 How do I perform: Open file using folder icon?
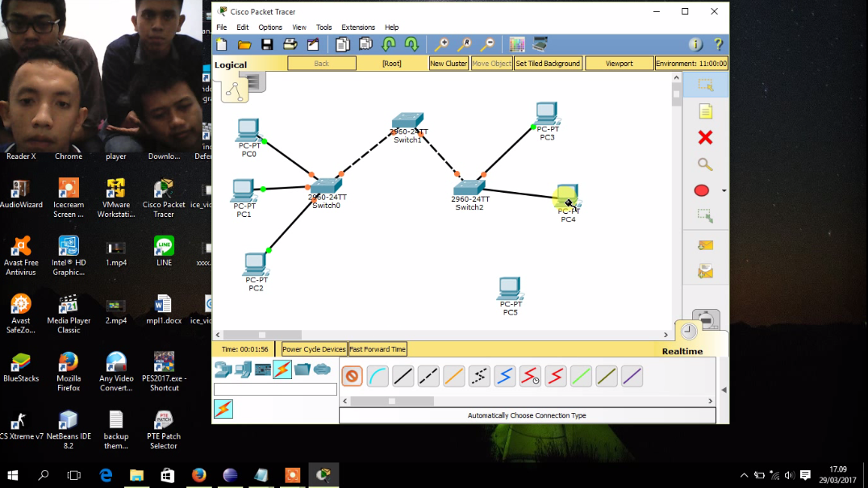(244, 44)
